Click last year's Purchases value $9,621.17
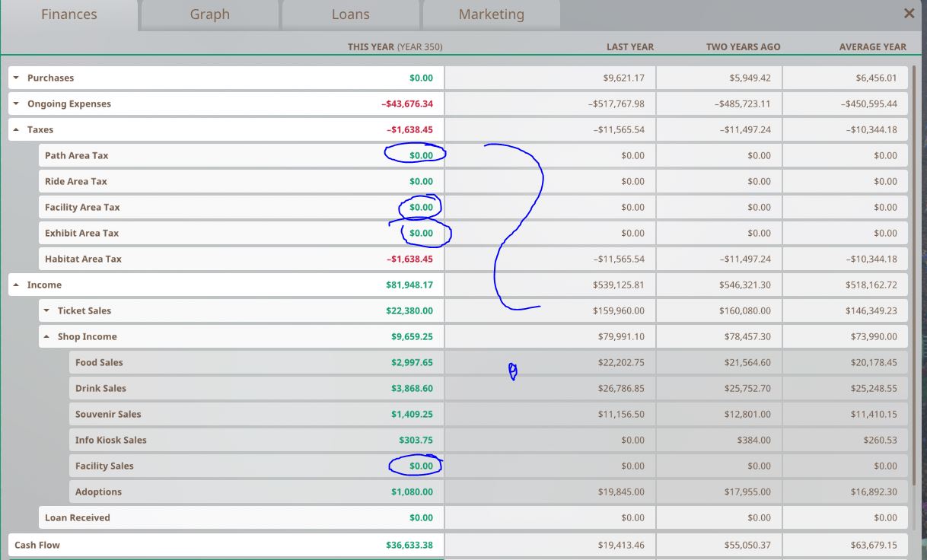This screenshot has height=560, width=927. 623,78
